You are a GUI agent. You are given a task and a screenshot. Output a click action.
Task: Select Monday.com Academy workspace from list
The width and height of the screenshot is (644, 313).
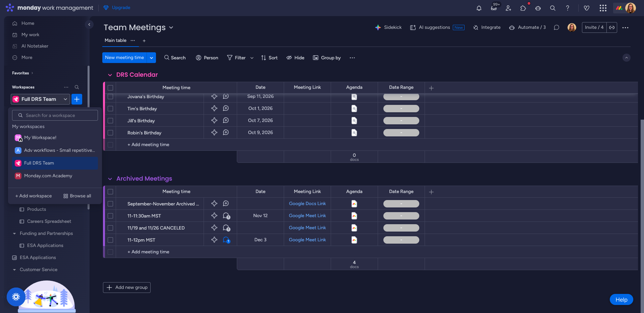(48, 176)
